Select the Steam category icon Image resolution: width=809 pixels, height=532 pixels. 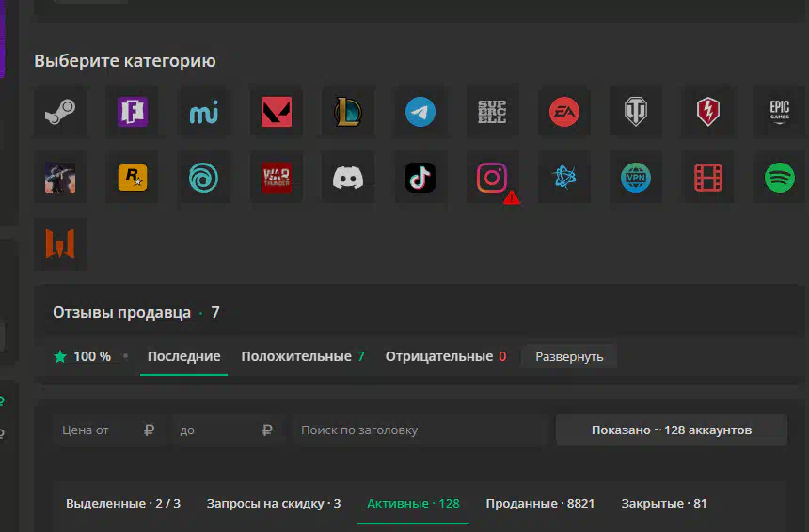tap(60, 112)
